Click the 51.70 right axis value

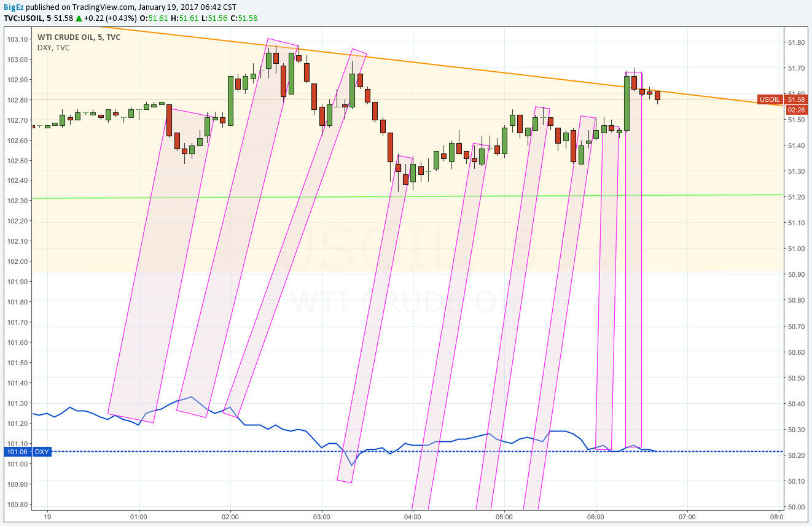pyautogui.click(x=796, y=68)
